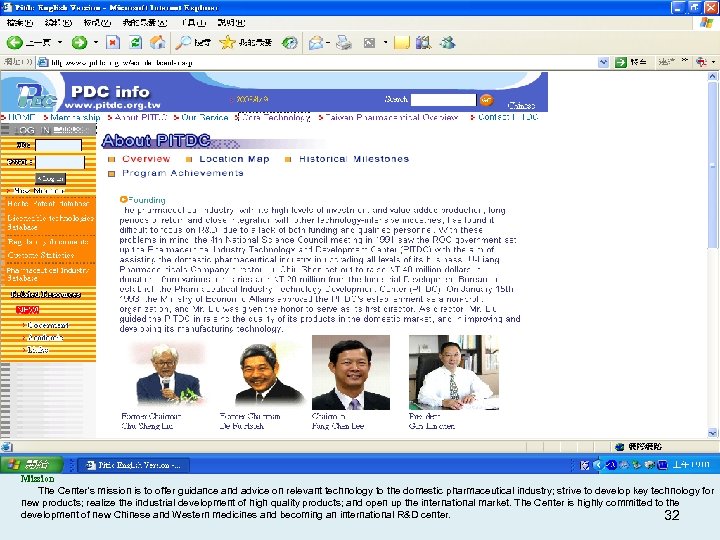720x540 pixels.
Task: Open the Overview sub-tab
Action: tap(146, 159)
